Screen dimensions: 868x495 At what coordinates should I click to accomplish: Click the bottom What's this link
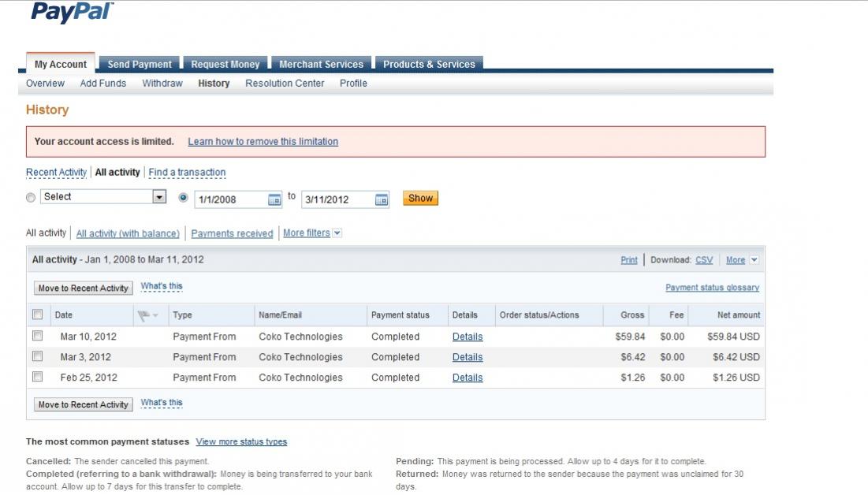click(161, 403)
